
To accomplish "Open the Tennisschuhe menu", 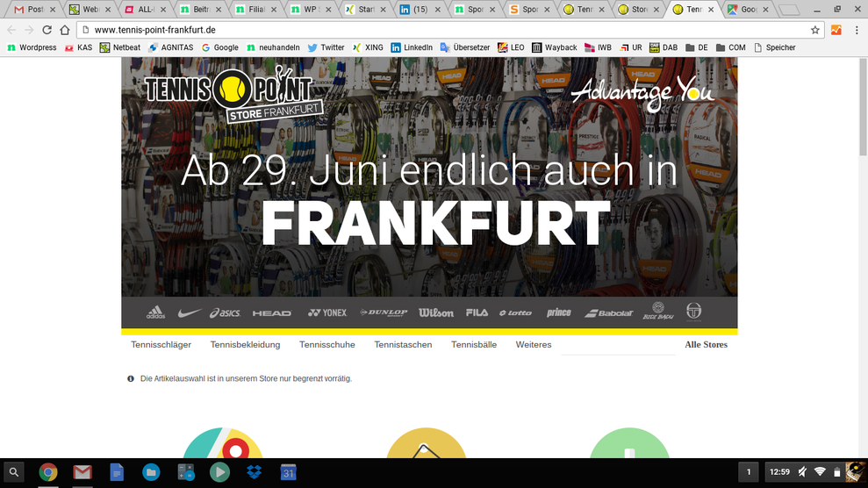I will tap(327, 345).
